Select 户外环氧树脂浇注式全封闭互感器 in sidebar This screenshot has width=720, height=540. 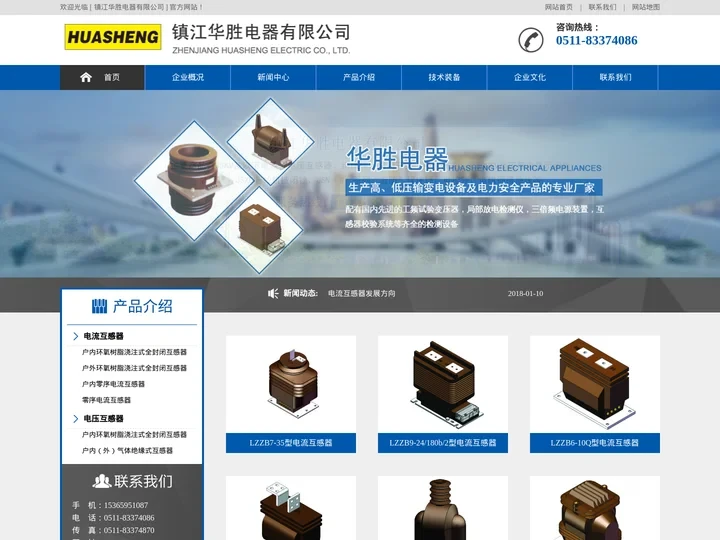click(134, 368)
